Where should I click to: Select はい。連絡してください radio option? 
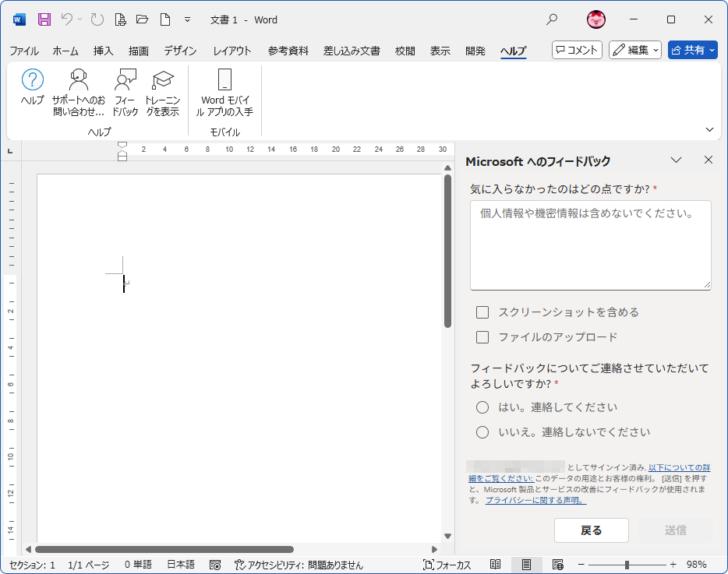(482, 407)
